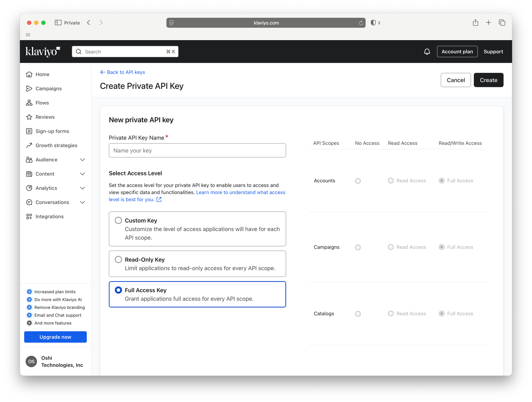Click the Integrations icon in sidebar
532x402 pixels.
point(29,217)
